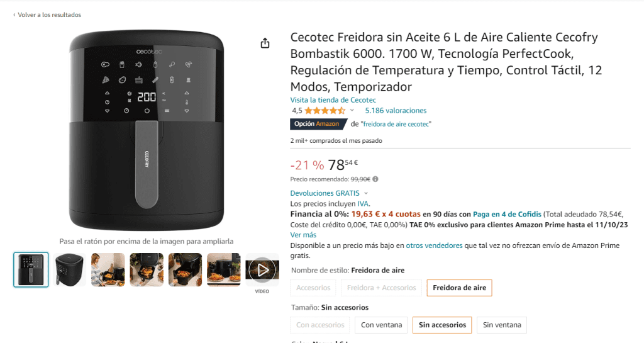Select the Freidora de aire style option
The height and width of the screenshot is (343, 644).
pyautogui.click(x=459, y=288)
